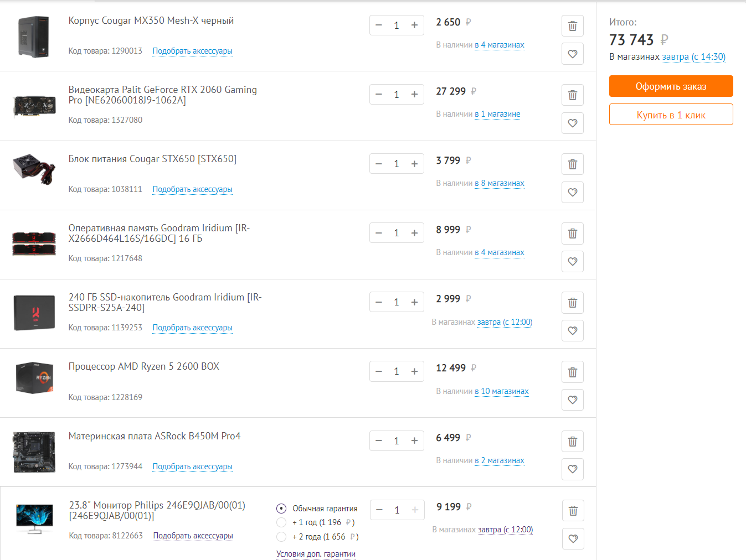The width and height of the screenshot is (746, 560).
Task: Choose +1 year warranty for monitor
Action: [281, 522]
